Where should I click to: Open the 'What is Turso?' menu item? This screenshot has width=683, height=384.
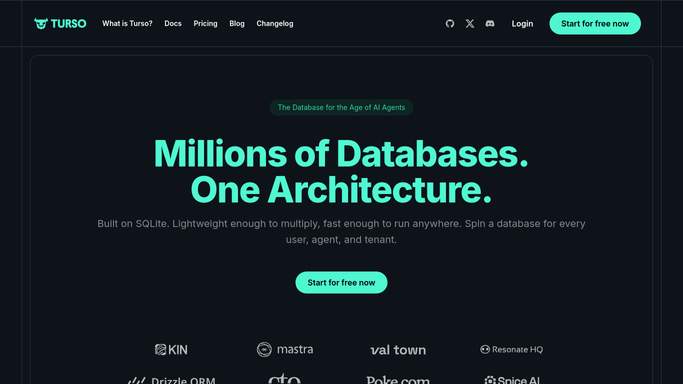point(127,24)
